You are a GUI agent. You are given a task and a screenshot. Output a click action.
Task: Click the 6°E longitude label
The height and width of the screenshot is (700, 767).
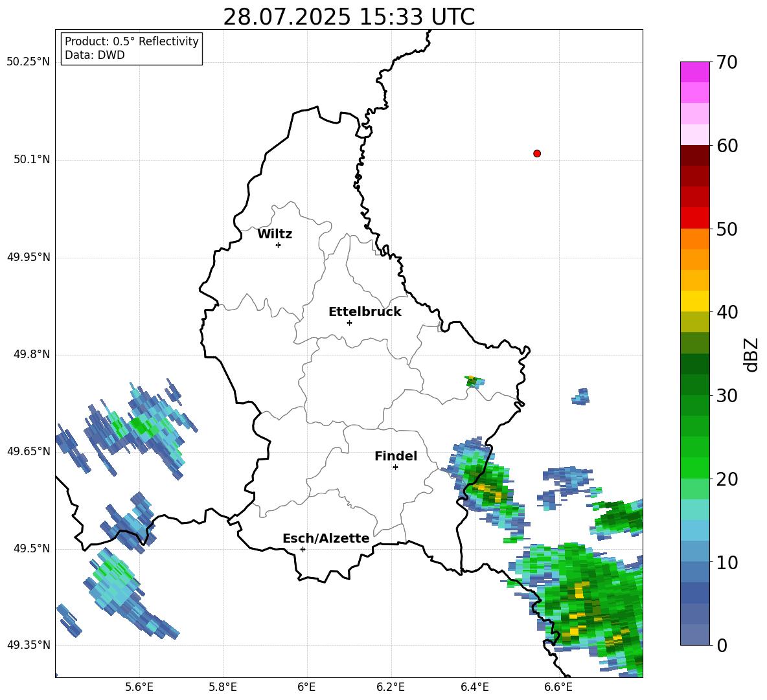(x=306, y=687)
